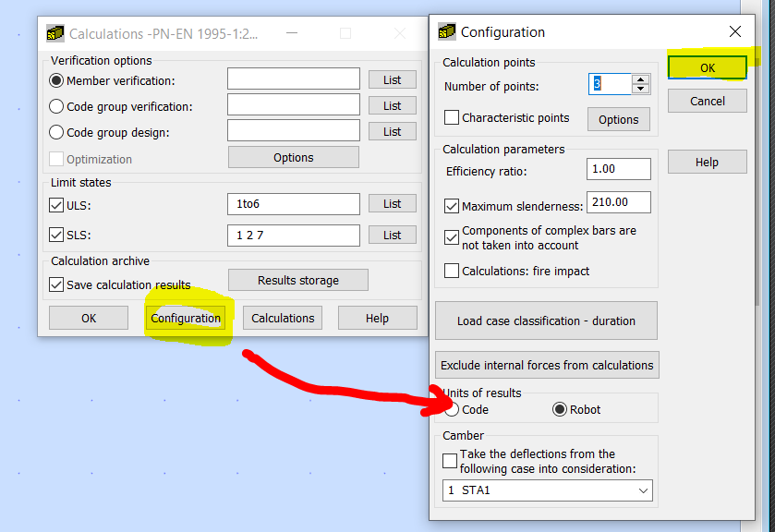Click the SLS cases field

click(x=294, y=236)
